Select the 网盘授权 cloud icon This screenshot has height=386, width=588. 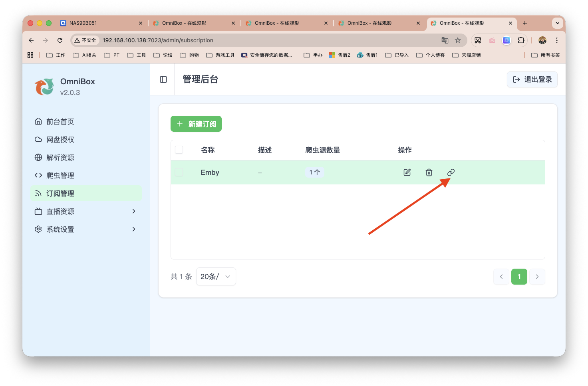click(x=38, y=139)
